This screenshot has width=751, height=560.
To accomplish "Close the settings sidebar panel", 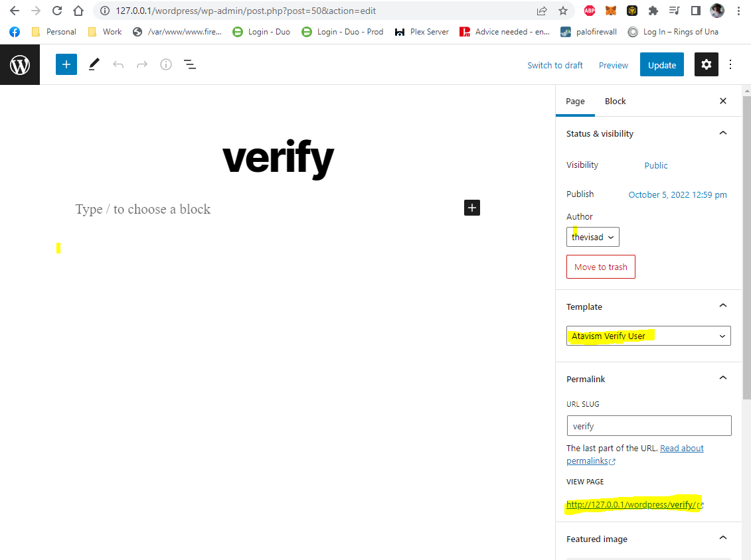I will (x=723, y=101).
